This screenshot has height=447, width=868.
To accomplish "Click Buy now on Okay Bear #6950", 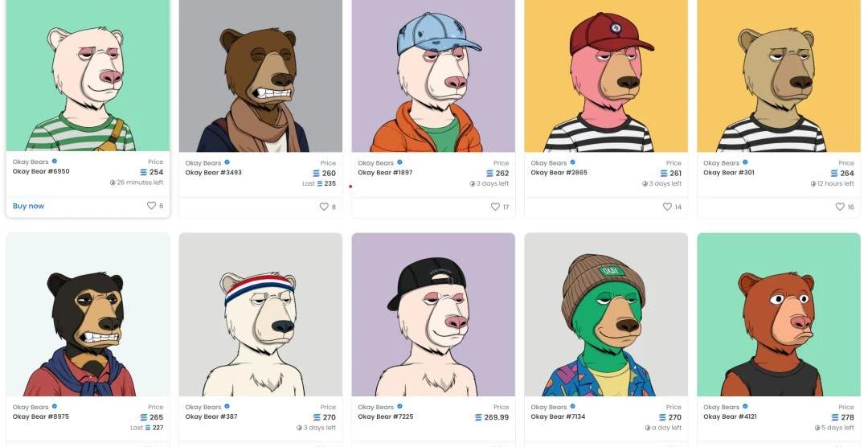I will point(28,206).
